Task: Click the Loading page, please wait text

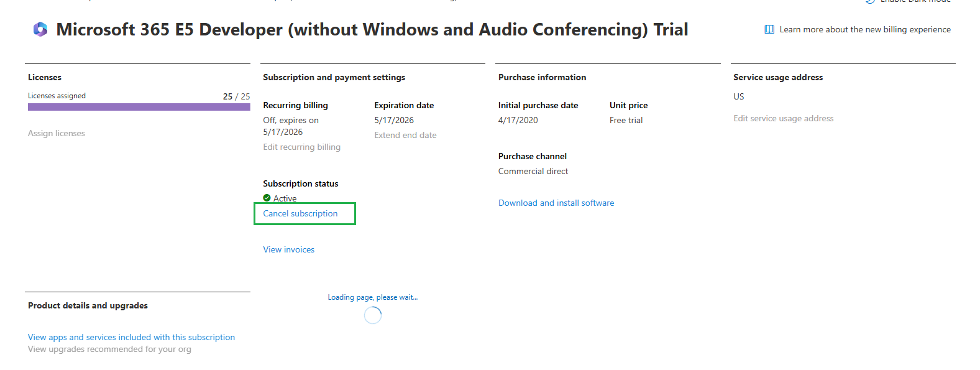Action: pos(373,297)
